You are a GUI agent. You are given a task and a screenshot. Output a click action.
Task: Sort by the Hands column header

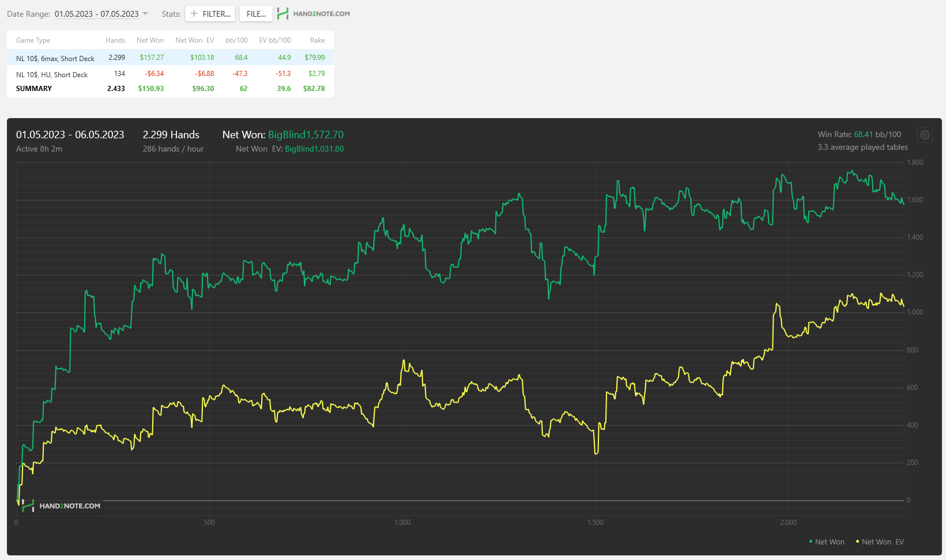click(115, 40)
